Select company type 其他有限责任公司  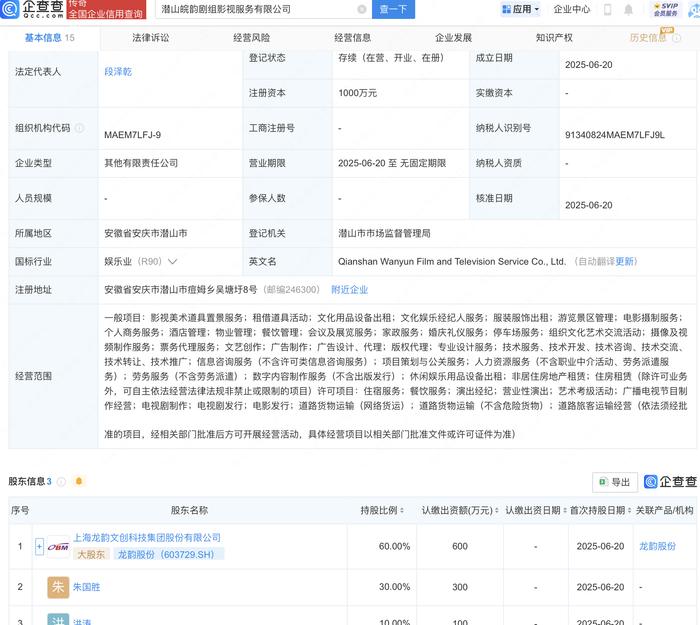click(x=141, y=163)
